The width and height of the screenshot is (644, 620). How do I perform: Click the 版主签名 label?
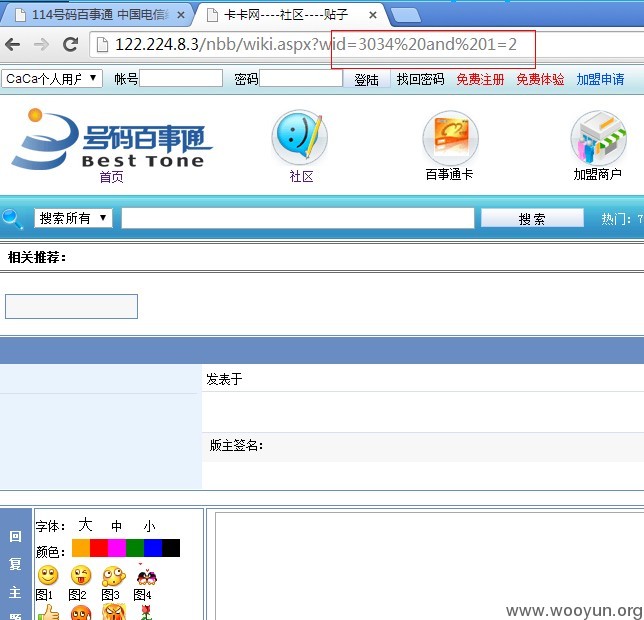(236, 445)
